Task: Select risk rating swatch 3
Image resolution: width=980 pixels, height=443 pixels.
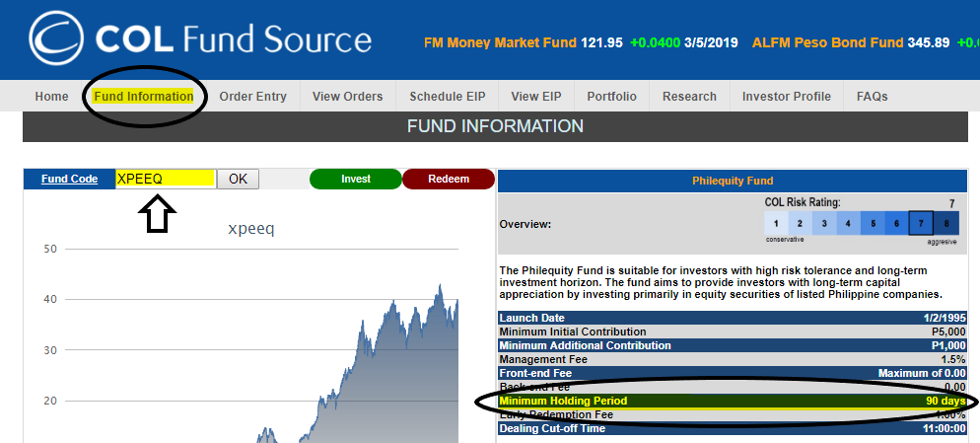Action: (824, 223)
